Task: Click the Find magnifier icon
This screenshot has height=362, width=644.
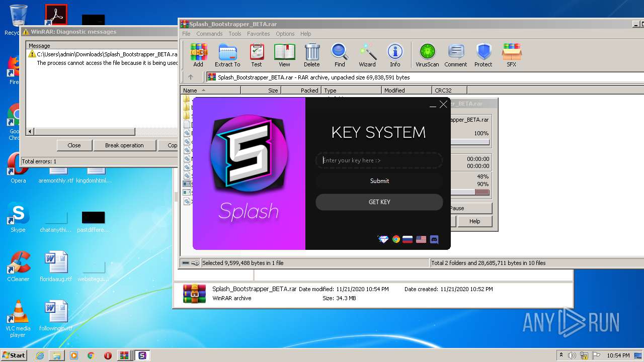Action: pyautogui.click(x=340, y=55)
